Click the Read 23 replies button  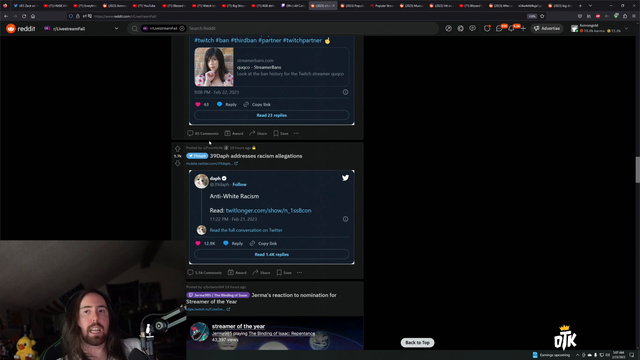[x=271, y=115]
